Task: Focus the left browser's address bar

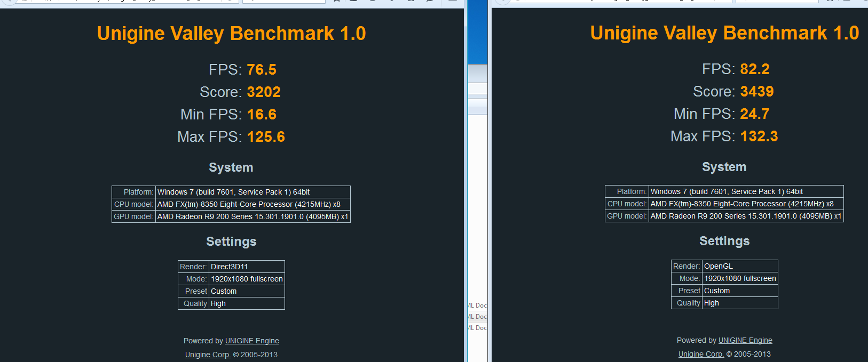Action: click(133, 1)
